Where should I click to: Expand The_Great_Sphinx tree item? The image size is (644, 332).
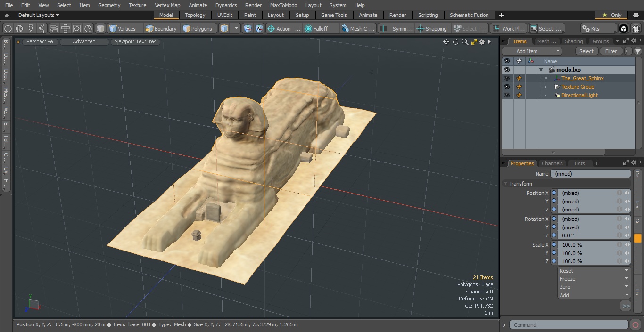[546, 78]
